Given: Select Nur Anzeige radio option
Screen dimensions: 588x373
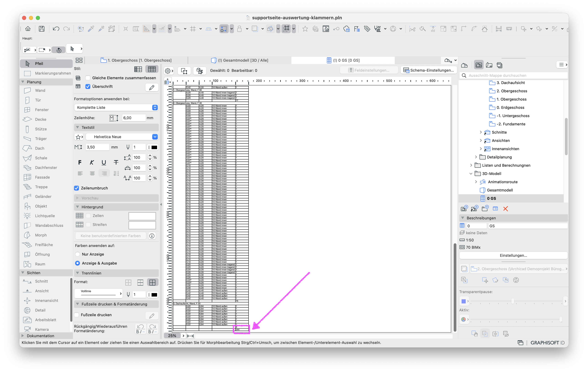Looking at the screenshot, I should coord(77,254).
